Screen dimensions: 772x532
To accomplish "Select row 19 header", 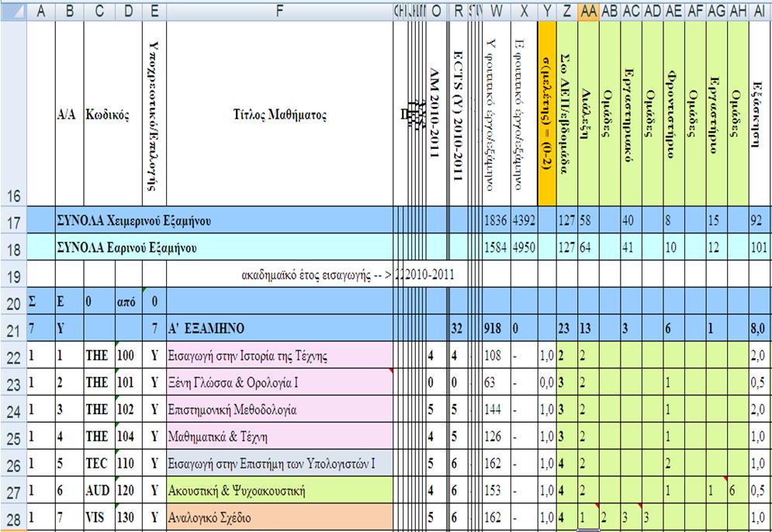I will click(x=13, y=274).
